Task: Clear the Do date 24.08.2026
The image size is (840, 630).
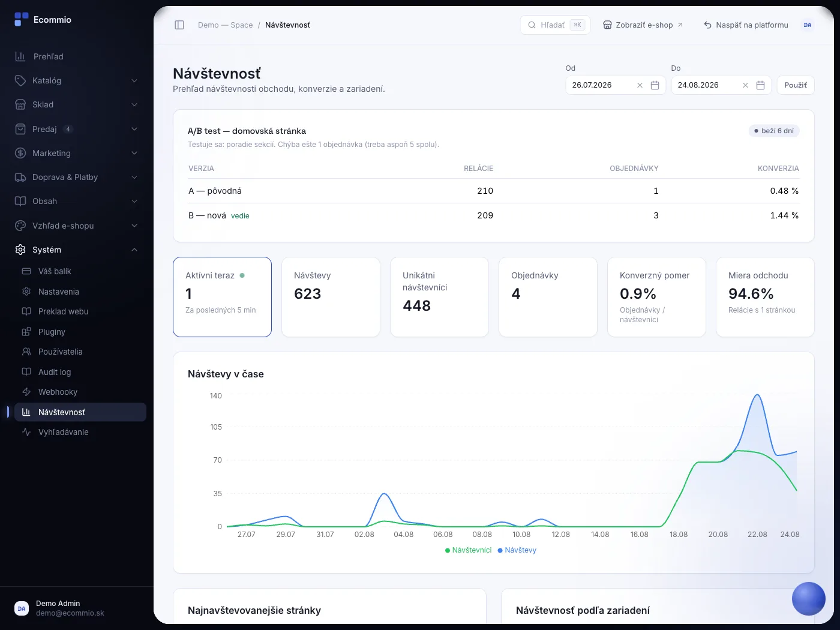Action: [745, 85]
